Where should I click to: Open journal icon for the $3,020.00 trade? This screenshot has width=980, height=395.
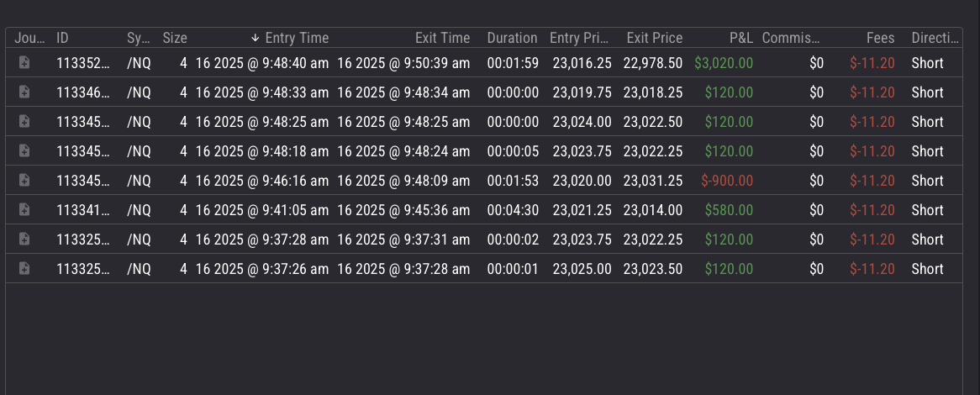24,63
